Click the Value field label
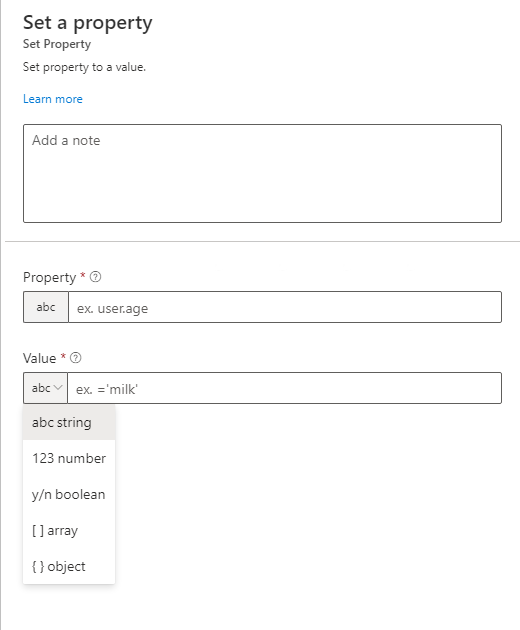 (x=39, y=358)
